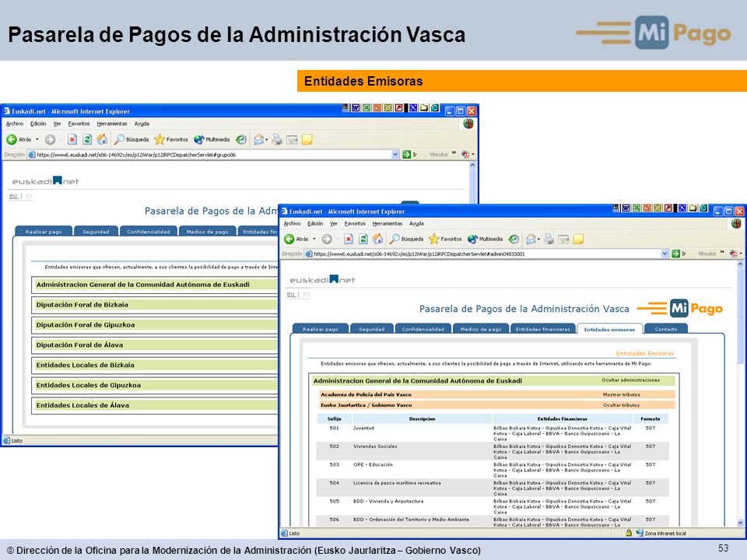Open the history icon in front window
747x560 pixels.
pos(514,239)
